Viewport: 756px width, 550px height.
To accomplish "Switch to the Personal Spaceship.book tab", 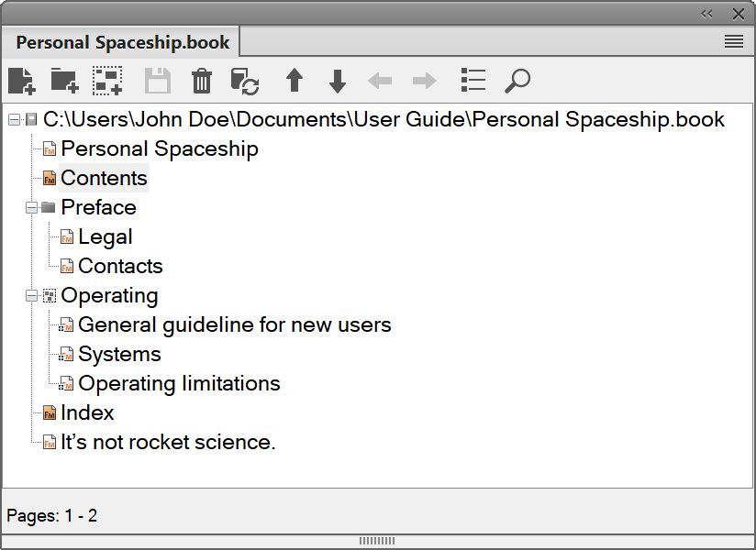I will (119, 41).
